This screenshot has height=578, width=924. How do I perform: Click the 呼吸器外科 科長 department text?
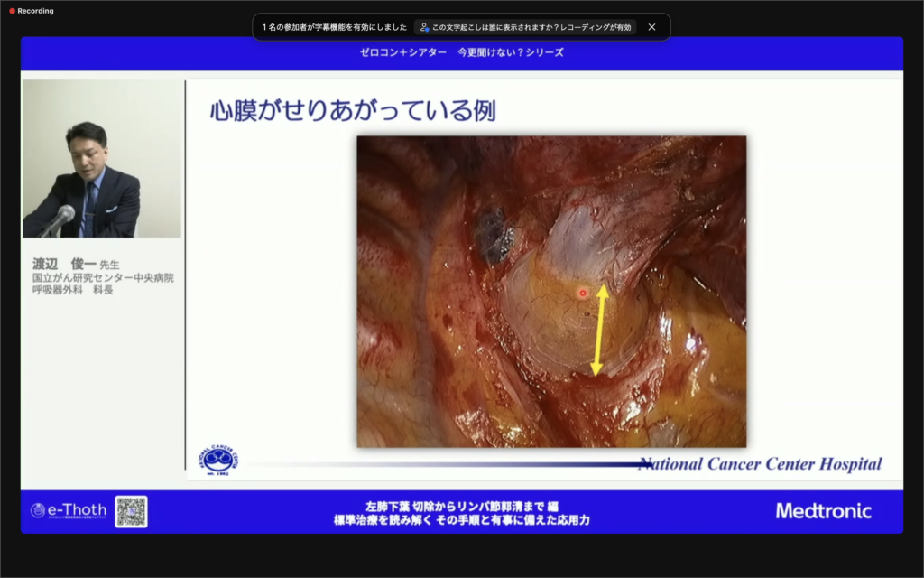72,290
